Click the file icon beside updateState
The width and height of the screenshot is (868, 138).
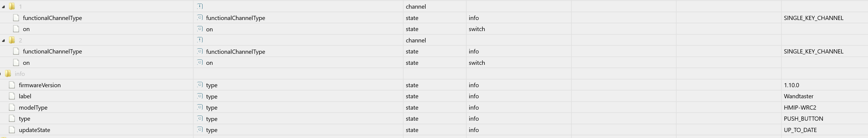click(12, 130)
